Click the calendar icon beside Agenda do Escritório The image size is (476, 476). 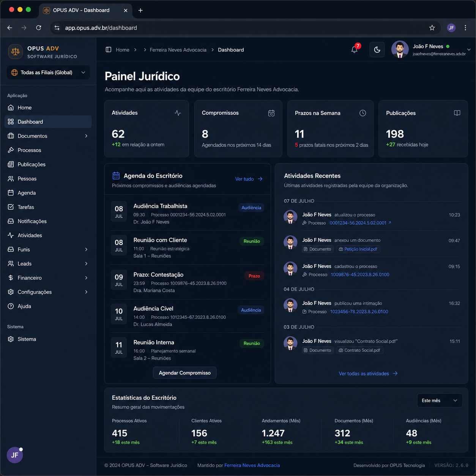coord(116,176)
